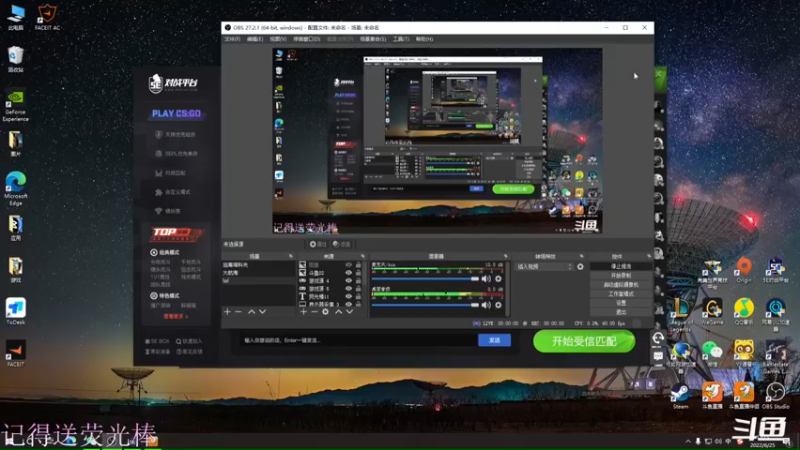
Task: Pop out the Controls dock panel
Action: click(649, 256)
